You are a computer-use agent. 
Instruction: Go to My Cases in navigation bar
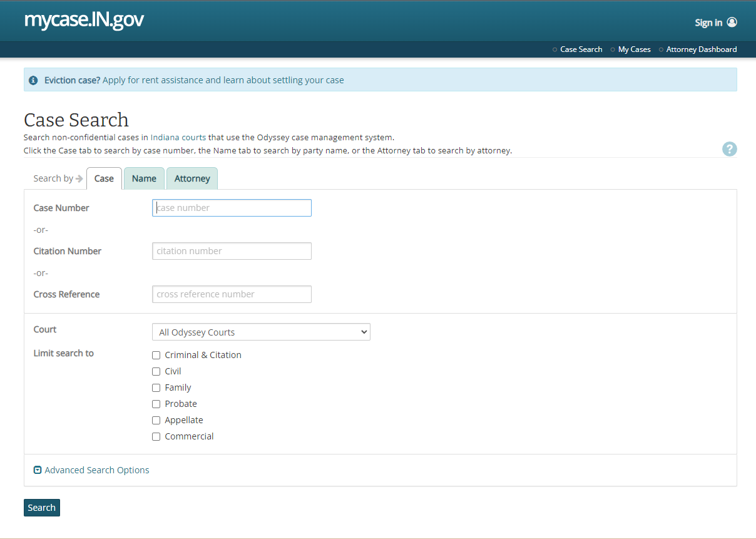[635, 49]
